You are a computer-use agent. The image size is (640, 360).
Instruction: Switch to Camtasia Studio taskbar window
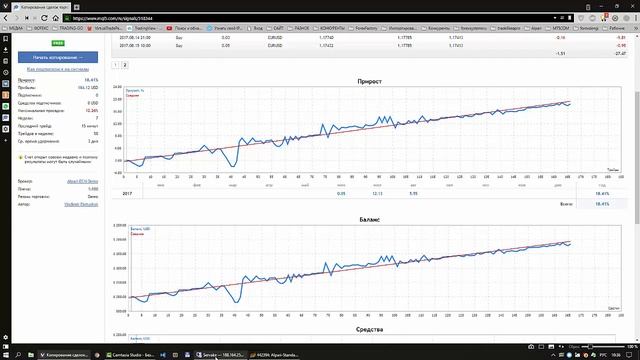[x=130, y=355]
